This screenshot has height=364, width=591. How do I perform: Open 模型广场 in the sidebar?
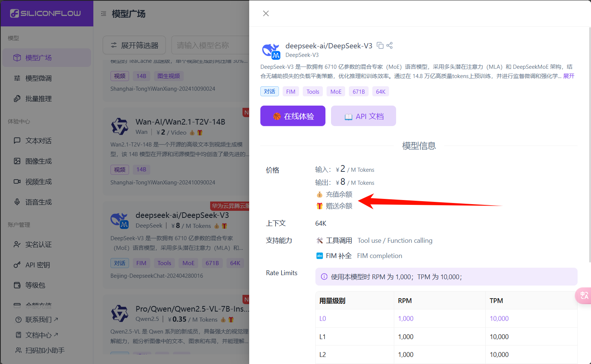pos(46,58)
